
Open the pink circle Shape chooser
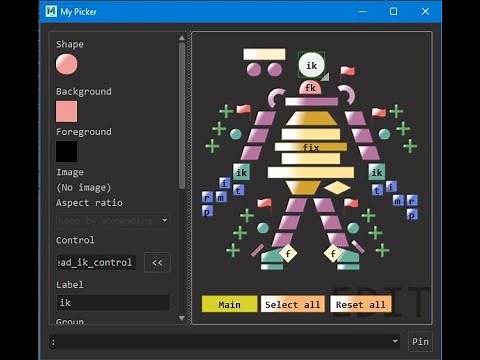pyautogui.click(x=67, y=64)
